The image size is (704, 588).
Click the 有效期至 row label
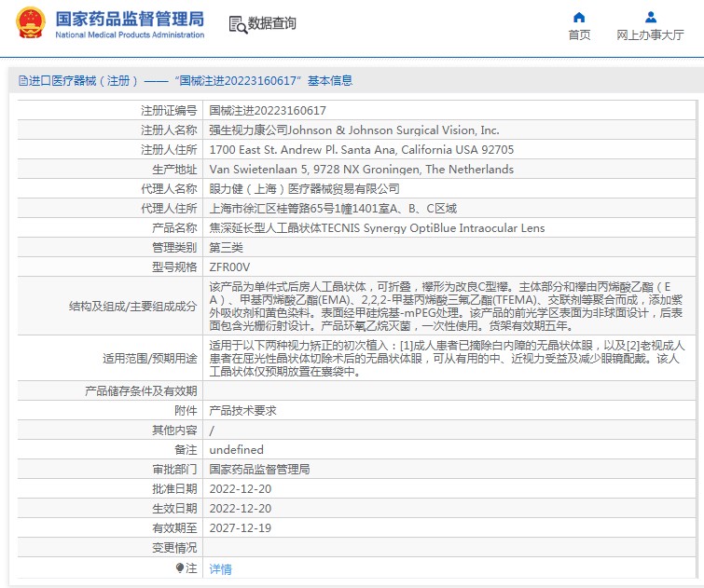click(174, 527)
